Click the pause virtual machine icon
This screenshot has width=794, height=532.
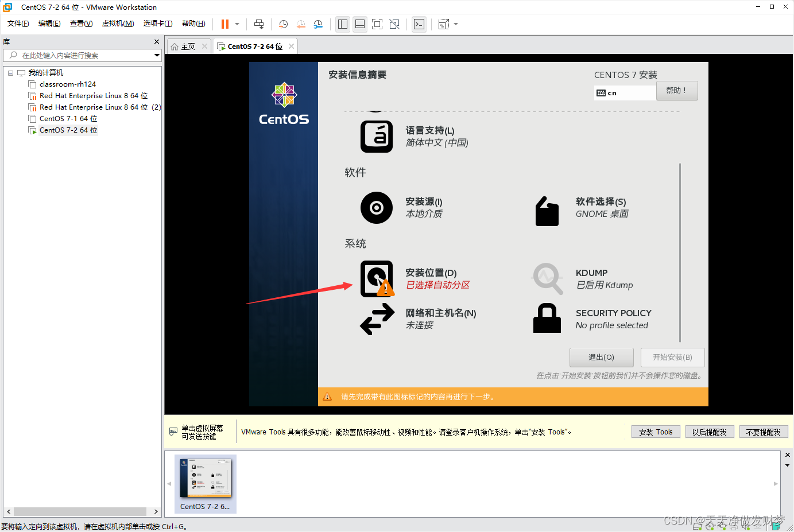(225, 24)
